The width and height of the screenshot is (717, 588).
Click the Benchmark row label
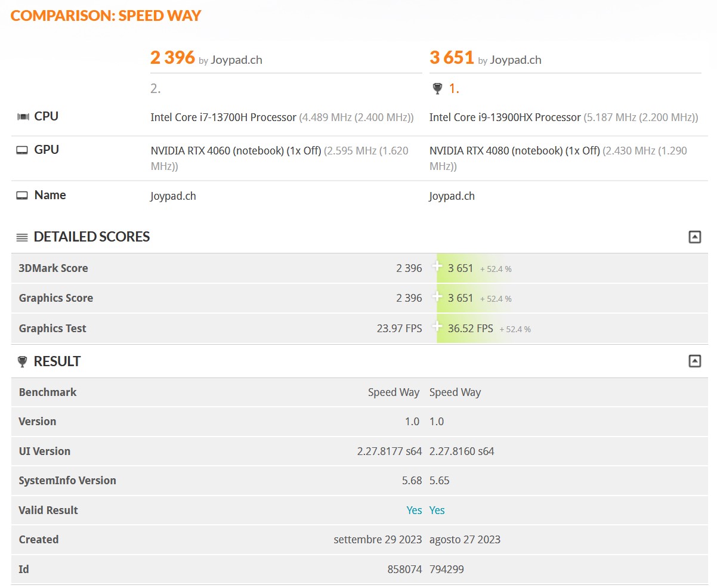coord(48,392)
